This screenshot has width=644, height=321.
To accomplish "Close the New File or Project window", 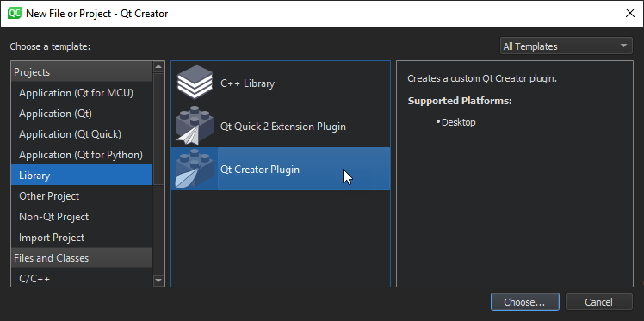I will [630, 13].
